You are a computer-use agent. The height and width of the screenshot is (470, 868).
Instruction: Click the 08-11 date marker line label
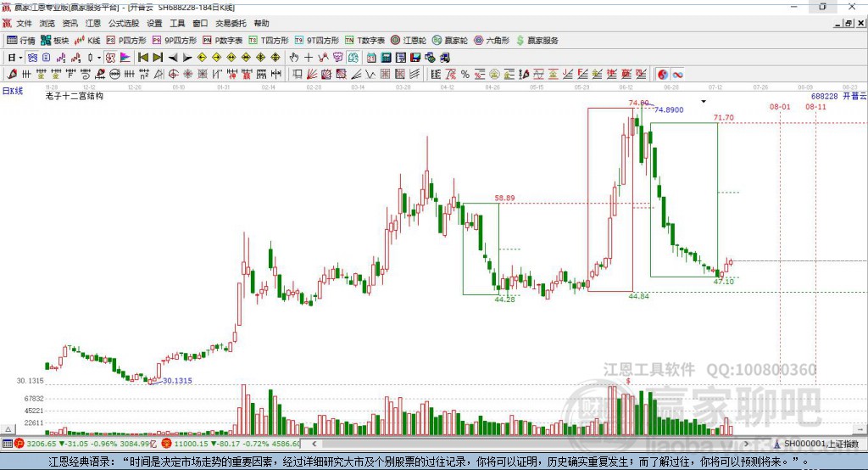click(x=815, y=106)
